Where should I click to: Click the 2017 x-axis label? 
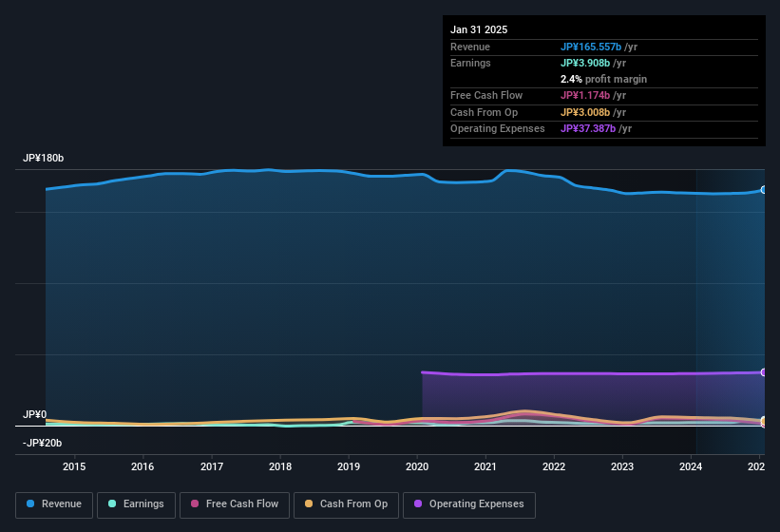[x=212, y=466]
